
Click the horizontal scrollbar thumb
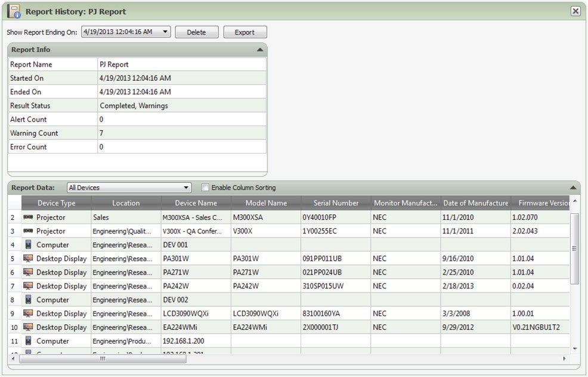tap(103, 359)
